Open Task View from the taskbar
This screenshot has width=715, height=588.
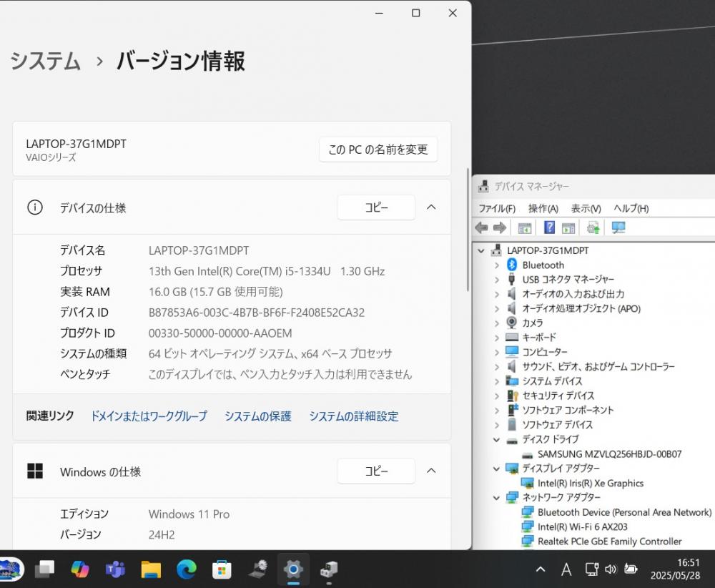point(44,569)
